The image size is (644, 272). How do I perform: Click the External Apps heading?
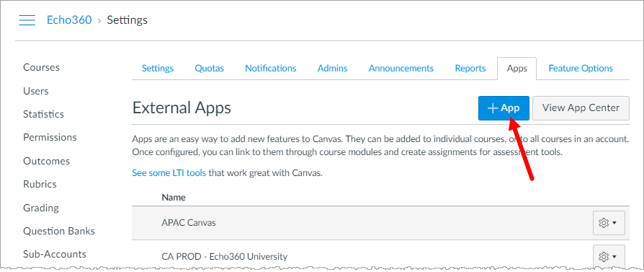coord(182,108)
